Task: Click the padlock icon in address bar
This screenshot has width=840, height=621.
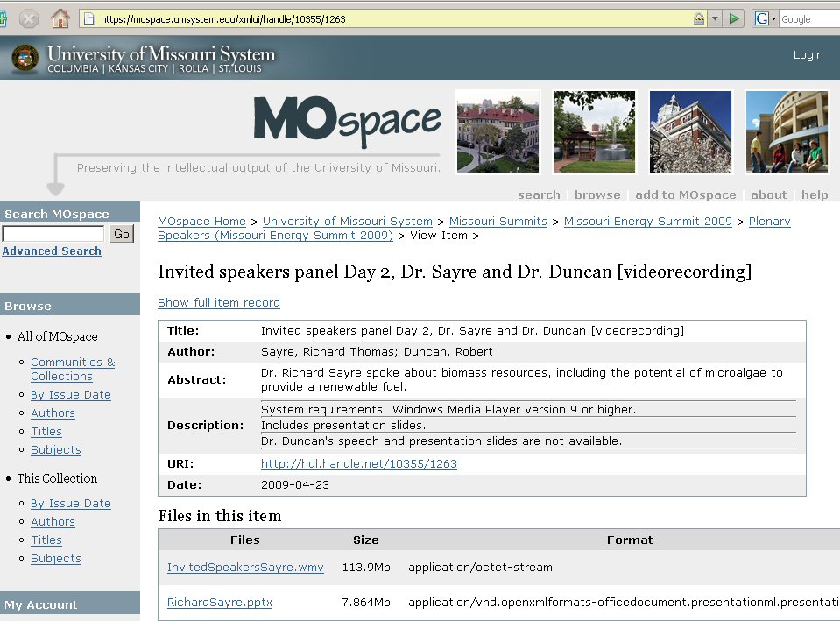Action: click(x=699, y=18)
